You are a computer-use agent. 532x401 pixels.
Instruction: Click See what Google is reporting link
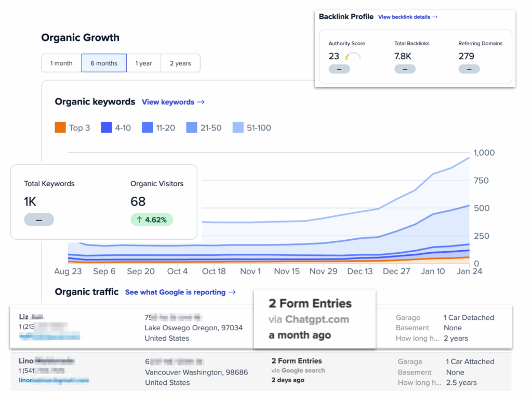[180, 292]
